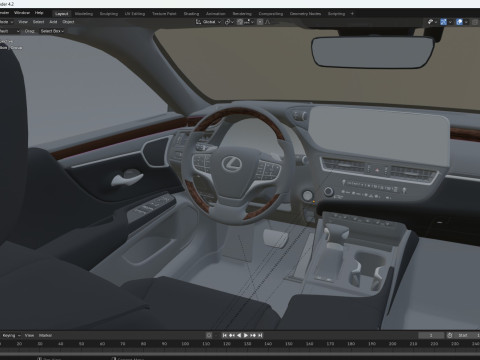Play the animation in reverse

(x=239, y=335)
